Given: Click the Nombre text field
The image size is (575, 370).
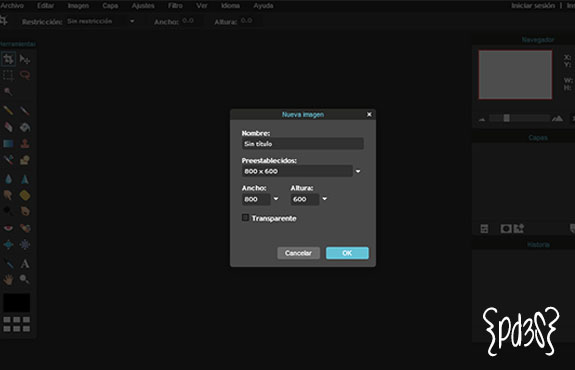Looking at the screenshot, I should point(303,144).
